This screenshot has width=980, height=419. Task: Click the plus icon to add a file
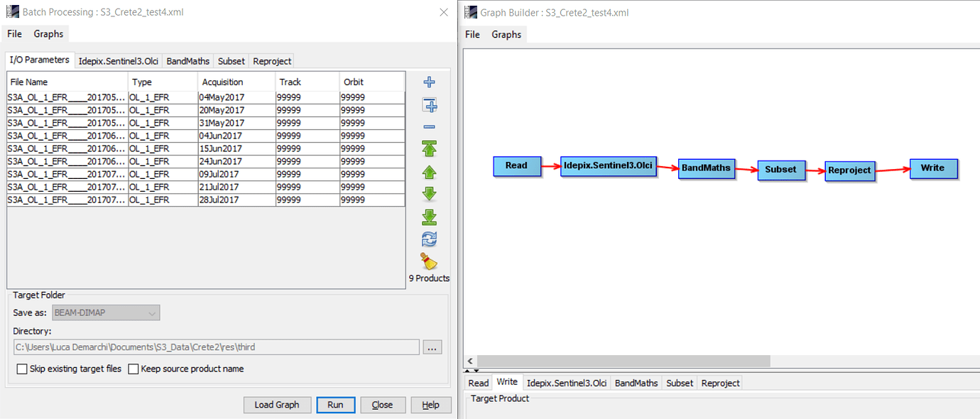click(429, 82)
